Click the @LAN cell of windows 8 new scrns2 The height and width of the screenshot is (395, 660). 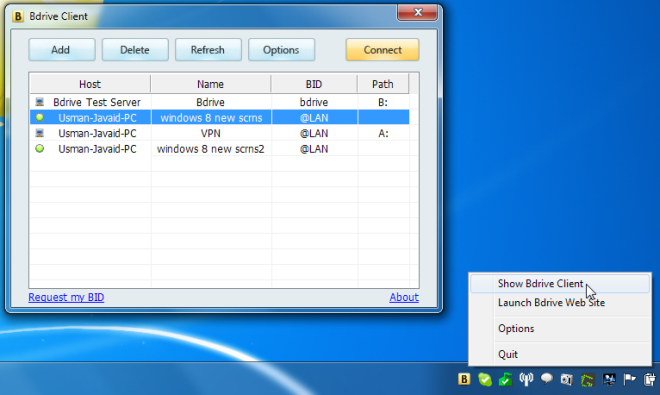click(x=314, y=149)
